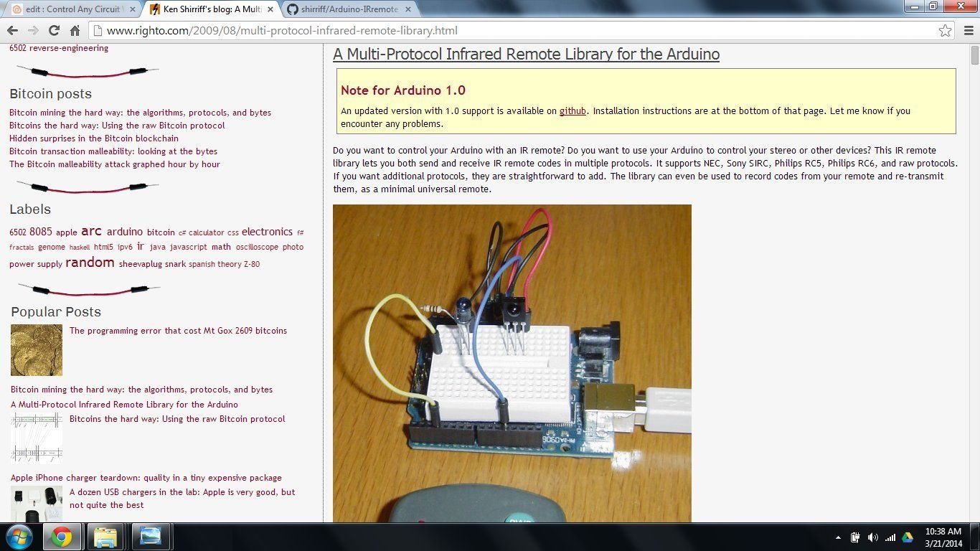Click the forward navigation arrow
Image resolution: width=980 pixels, height=551 pixels.
click(32, 30)
